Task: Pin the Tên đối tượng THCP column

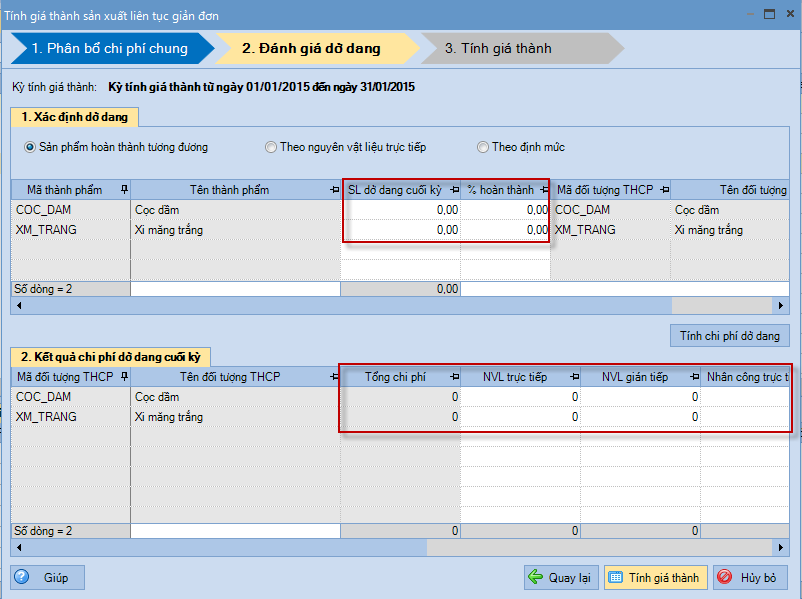Action: pos(335,377)
